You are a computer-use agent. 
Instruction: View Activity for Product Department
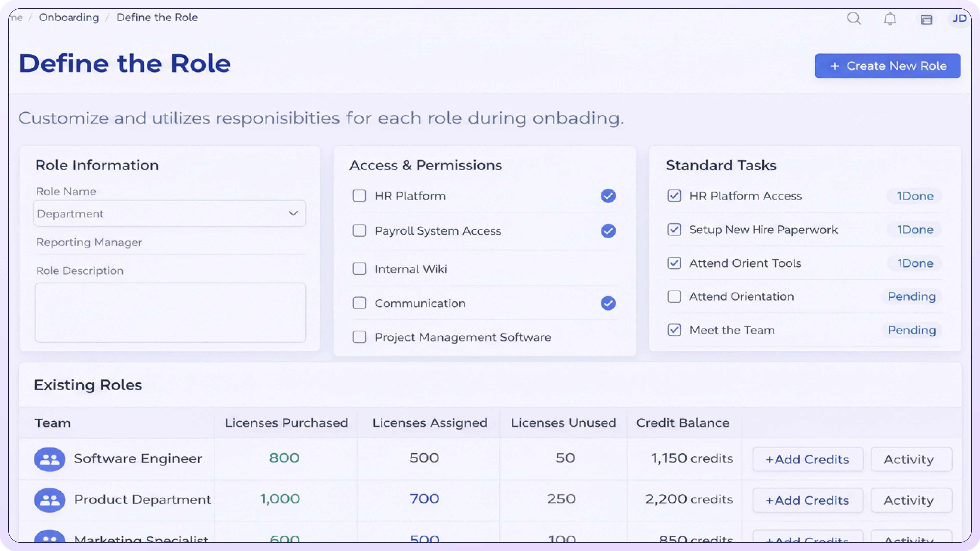coord(911,500)
